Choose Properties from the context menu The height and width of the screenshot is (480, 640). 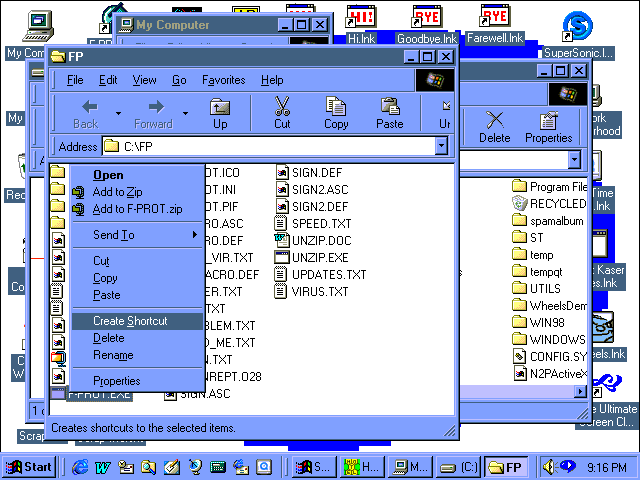tap(137, 381)
